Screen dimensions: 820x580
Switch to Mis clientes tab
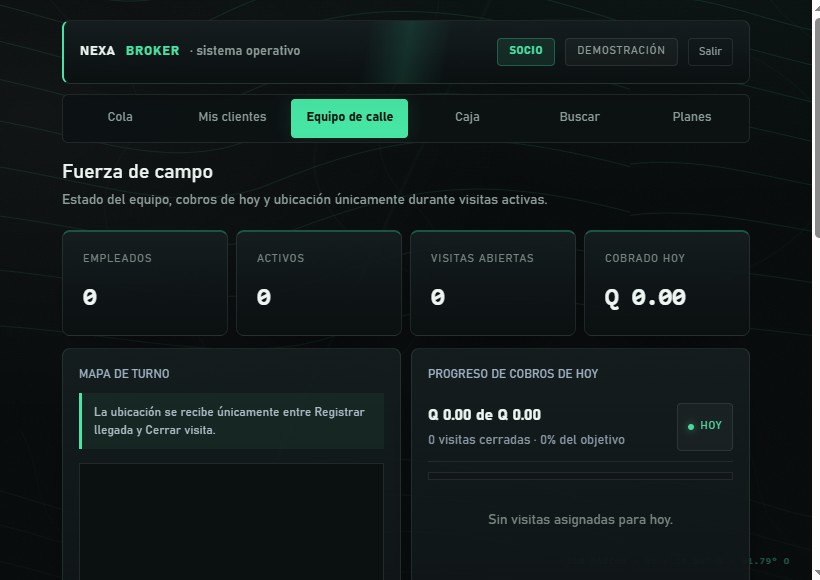(x=232, y=117)
